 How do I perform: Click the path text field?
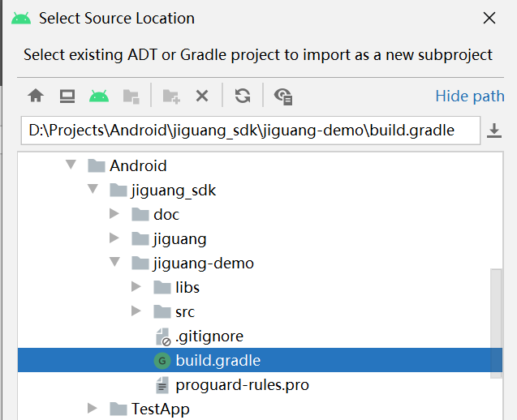coord(243,131)
